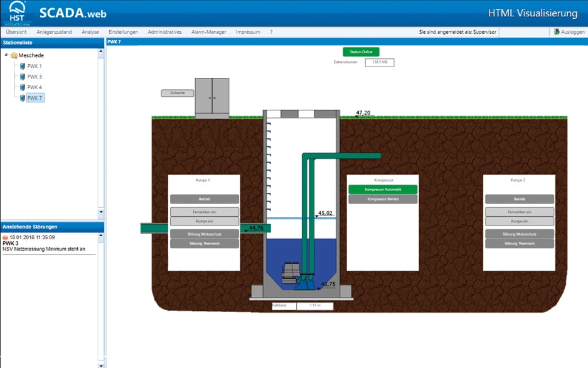Toggle Kompressor Automatik
This screenshot has height=368, width=588.
pos(383,190)
